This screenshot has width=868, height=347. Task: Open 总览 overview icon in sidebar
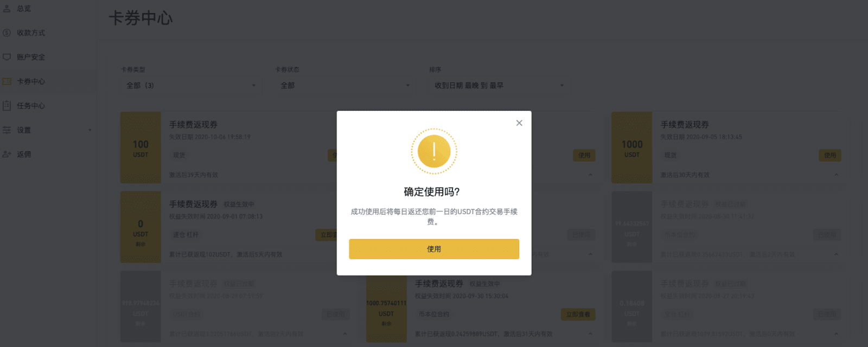(x=7, y=9)
